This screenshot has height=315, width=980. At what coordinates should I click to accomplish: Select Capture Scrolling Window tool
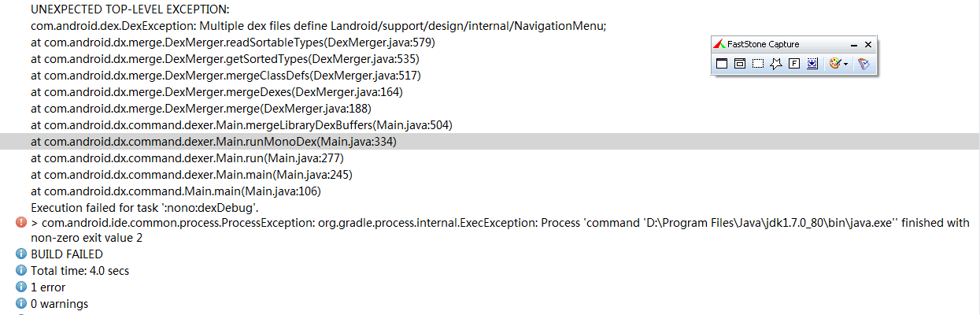tap(812, 64)
